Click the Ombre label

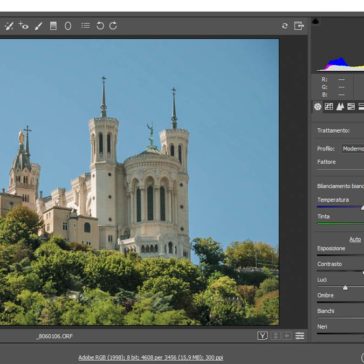pos(325,295)
